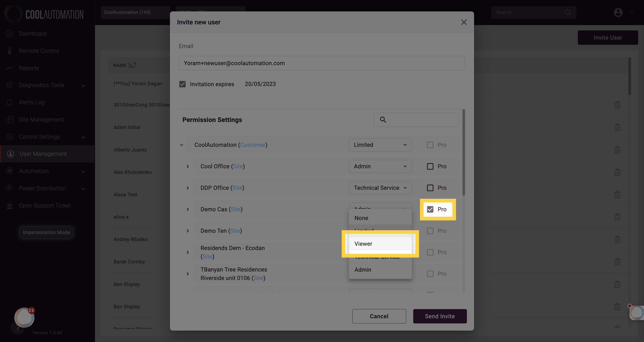Expand the Cool Office site tree row
Viewport: 644px width, 342px height.
[188, 166]
